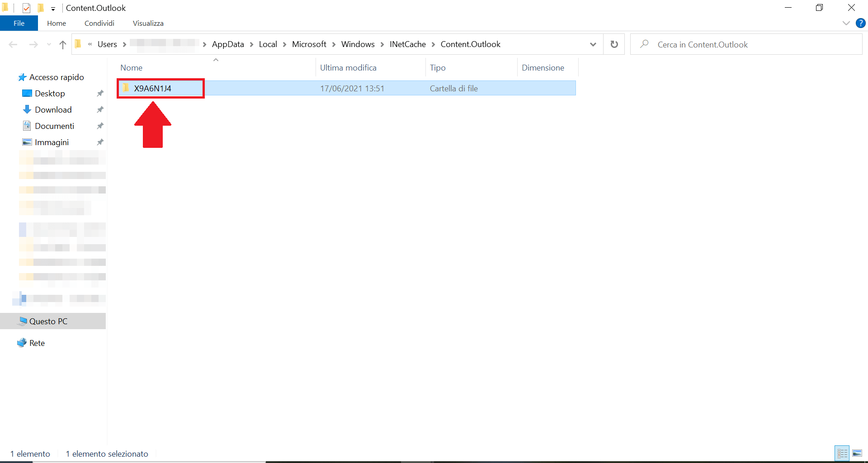This screenshot has height=463, width=868.
Task: Click the 17/06/2021 13:51 date cell
Action: pyautogui.click(x=352, y=89)
